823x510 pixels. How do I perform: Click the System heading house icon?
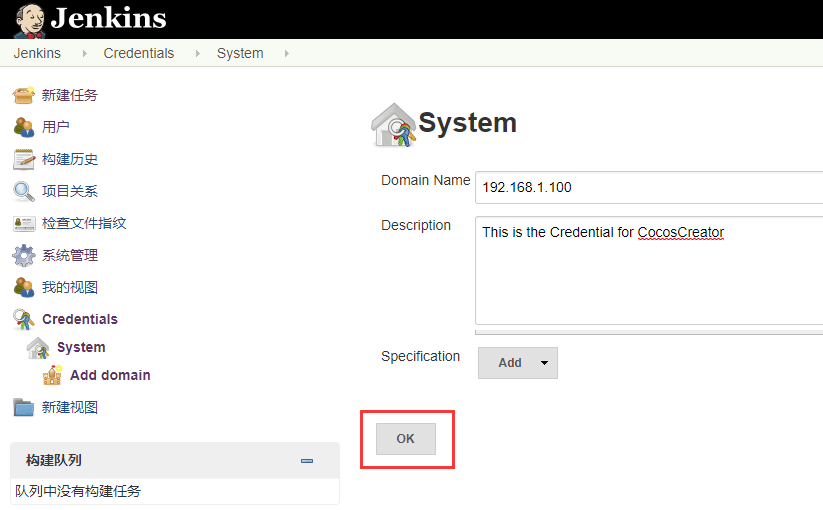(x=394, y=125)
